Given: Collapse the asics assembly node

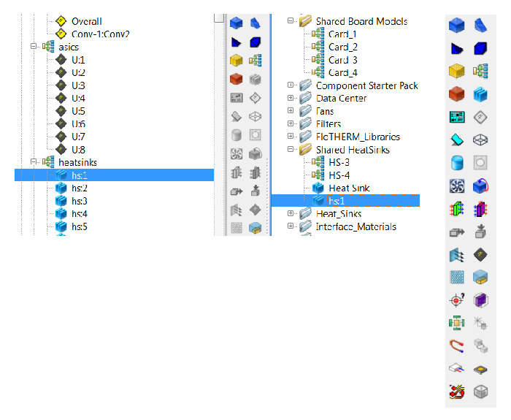Looking at the screenshot, I should click(33, 46).
